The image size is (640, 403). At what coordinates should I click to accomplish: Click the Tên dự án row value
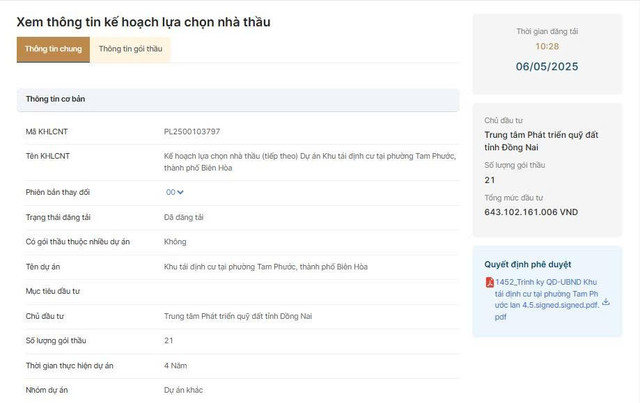coord(266,267)
